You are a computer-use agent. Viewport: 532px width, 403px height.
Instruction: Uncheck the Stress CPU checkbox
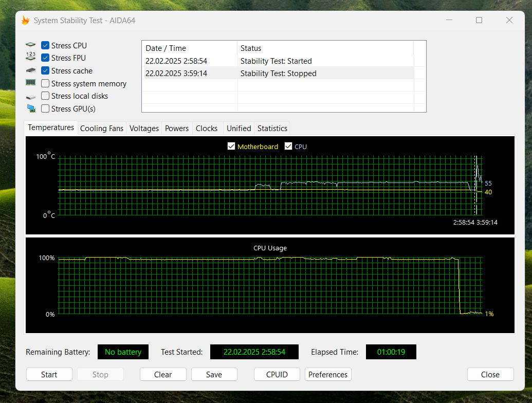45,45
